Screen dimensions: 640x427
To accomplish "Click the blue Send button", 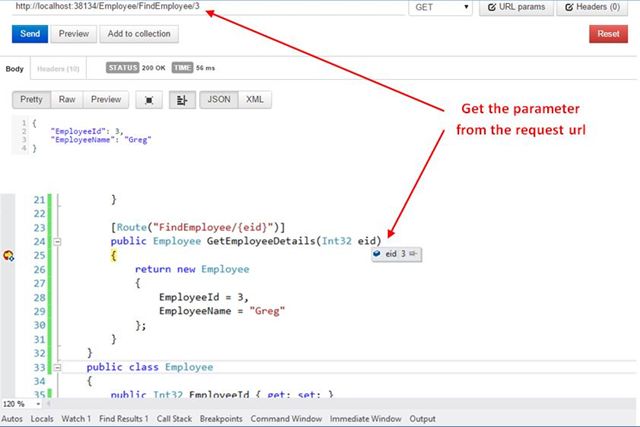I will 30,34.
